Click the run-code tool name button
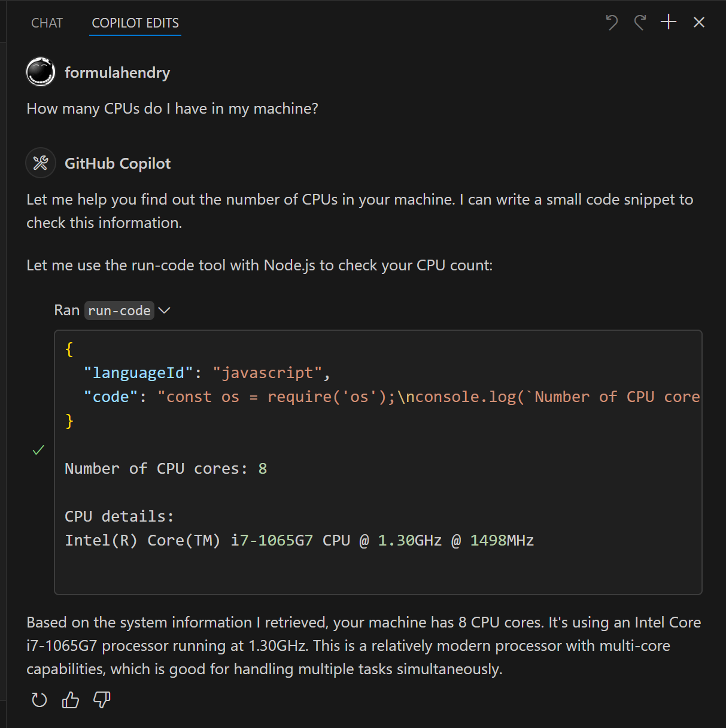The height and width of the screenshot is (728, 726). (x=119, y=310)
